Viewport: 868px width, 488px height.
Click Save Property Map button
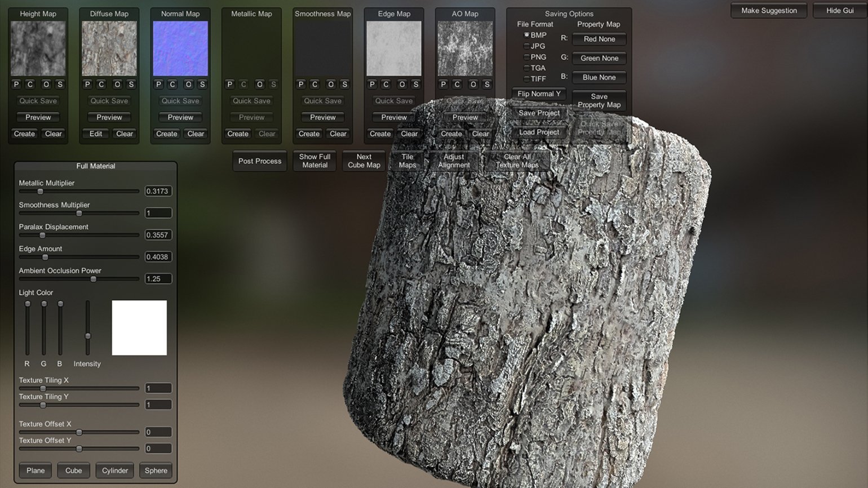click(x=599, y=101)
